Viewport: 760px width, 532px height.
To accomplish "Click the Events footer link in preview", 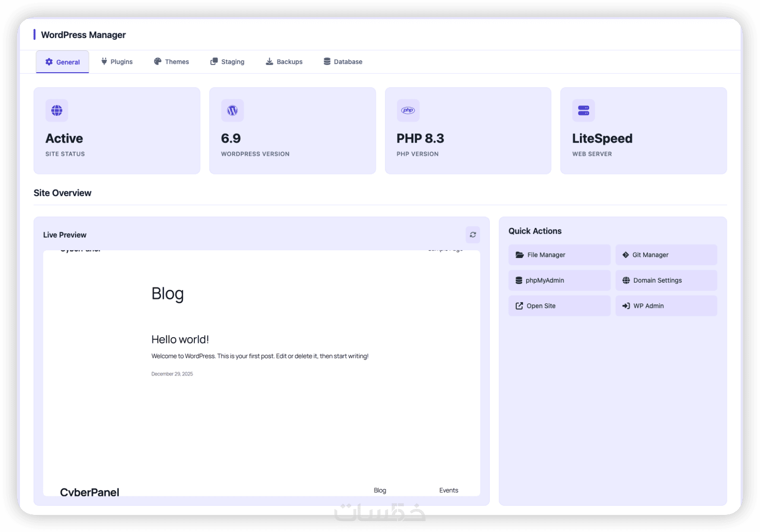I will 449,490.
